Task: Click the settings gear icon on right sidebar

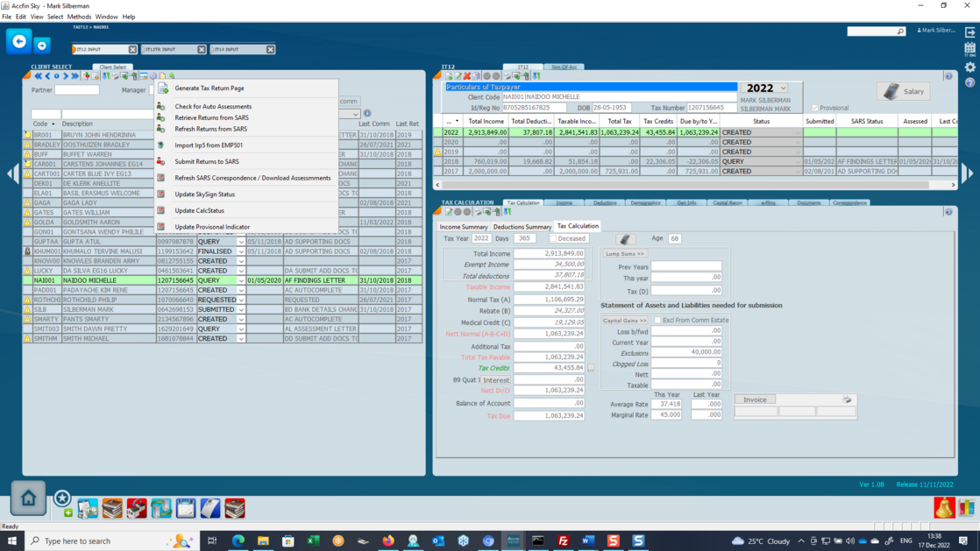Action: (x=969, y=67)
